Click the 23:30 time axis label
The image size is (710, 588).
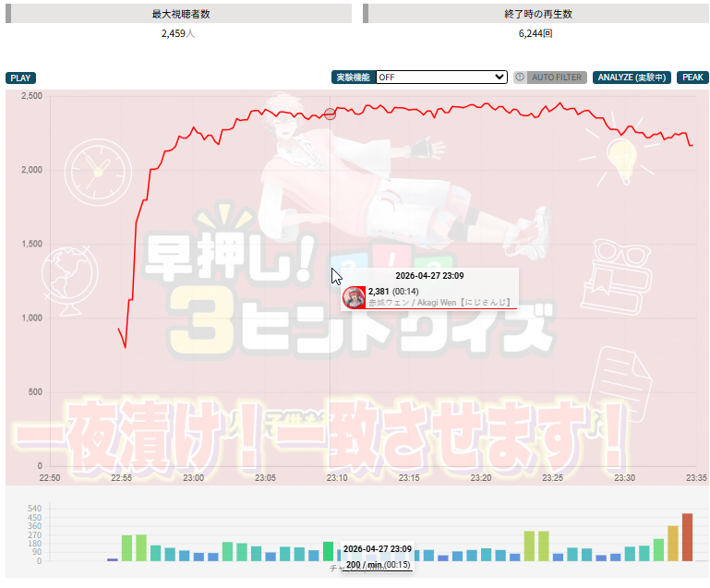coord(624,477)
